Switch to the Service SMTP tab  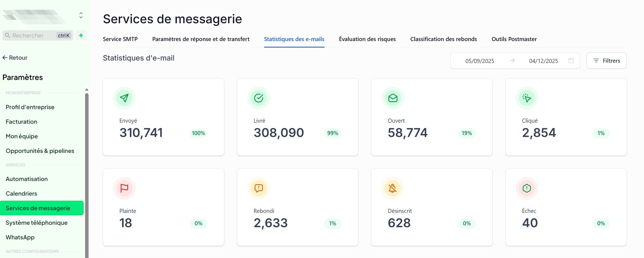(120, 39)
